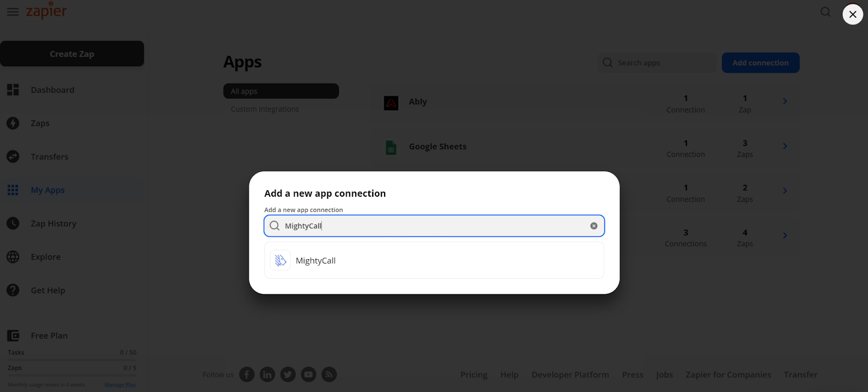868x392 pixels.
Task: Select My Apps in the sidebar
Action: 48,190
